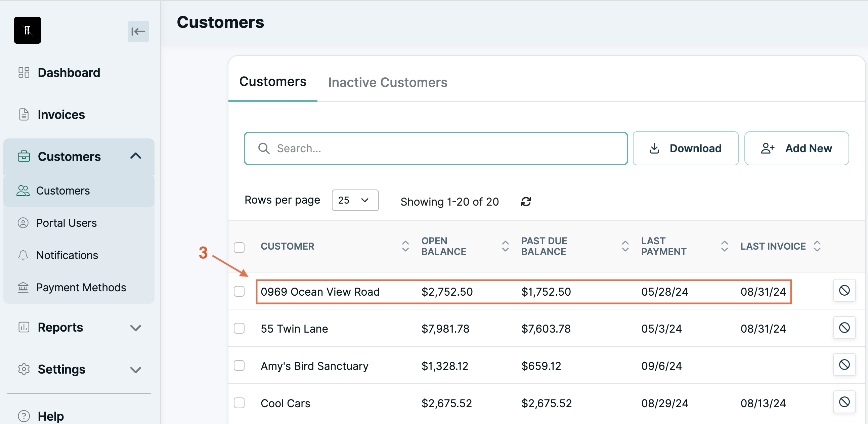Click the refresh icon beside Showing 1-20
The width and height of the screenshot is (868, 424).
pos(526,202)
